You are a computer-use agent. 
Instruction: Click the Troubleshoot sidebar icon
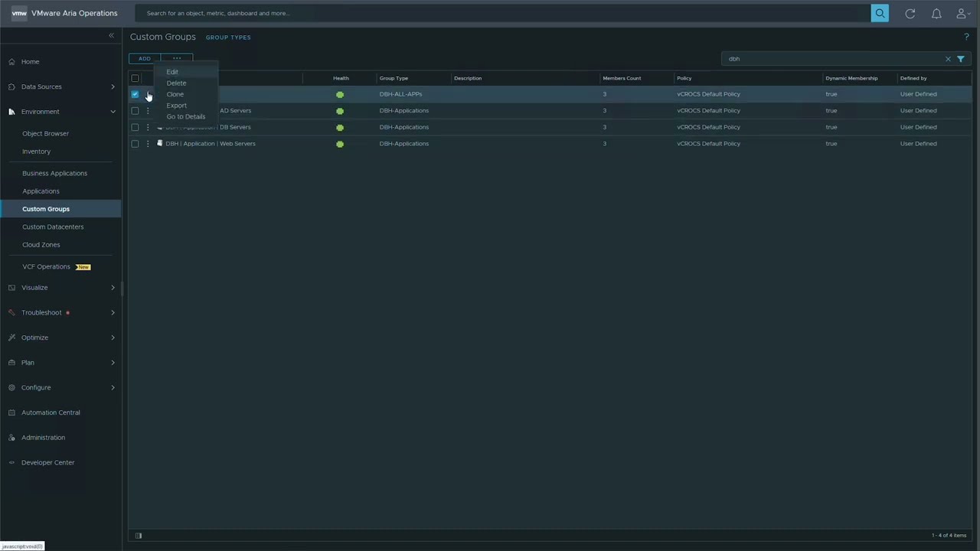point(11,312)
